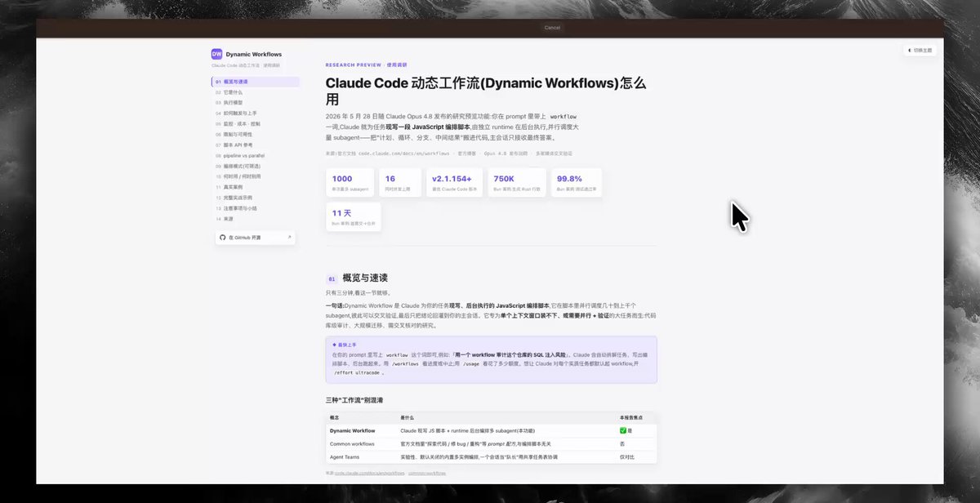Click the purple 01 section number badge

click(332, 278)
